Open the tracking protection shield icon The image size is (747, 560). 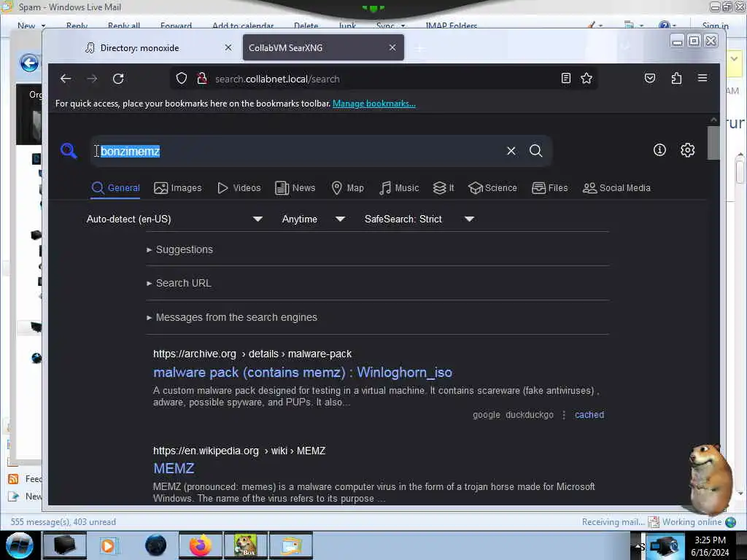182,79
